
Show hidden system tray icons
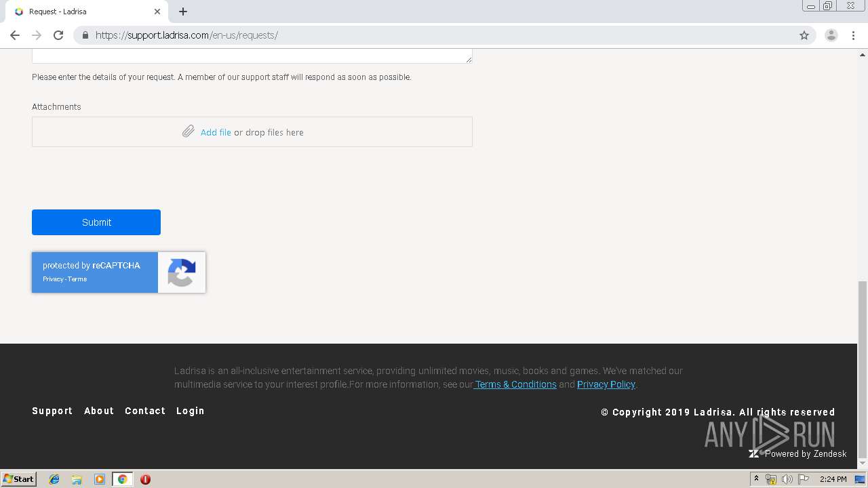(757, 479)
